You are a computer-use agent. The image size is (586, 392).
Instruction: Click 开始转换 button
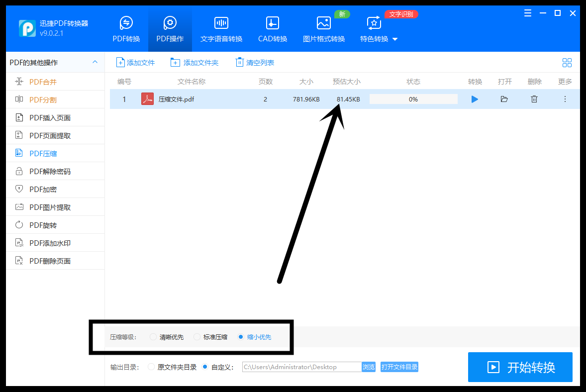(520, 367)
